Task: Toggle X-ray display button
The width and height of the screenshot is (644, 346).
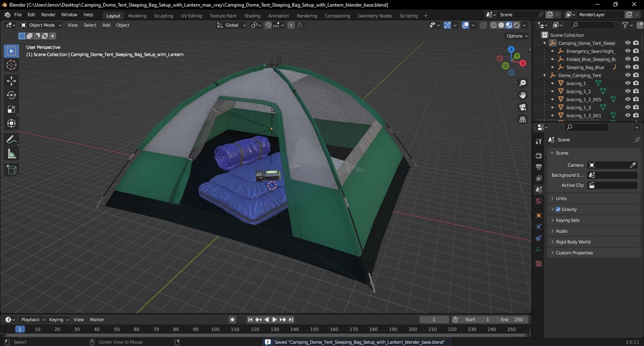Action: tap(483, 25)
